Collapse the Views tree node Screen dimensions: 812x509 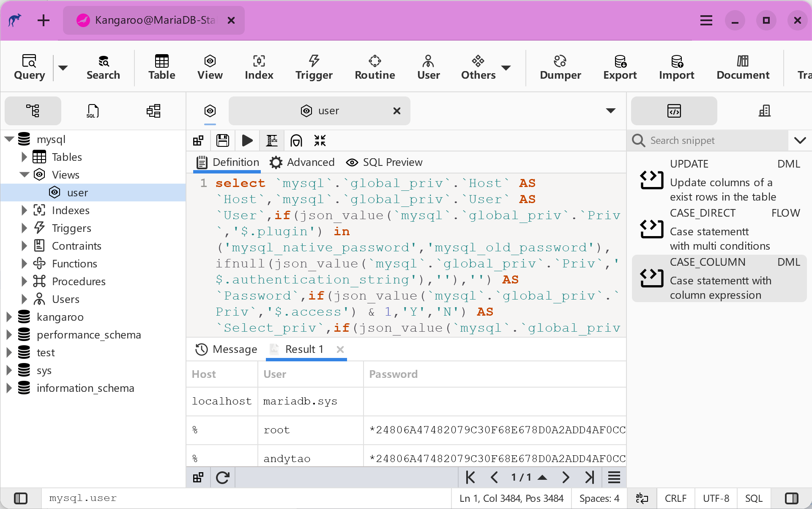tap(25, 175)
